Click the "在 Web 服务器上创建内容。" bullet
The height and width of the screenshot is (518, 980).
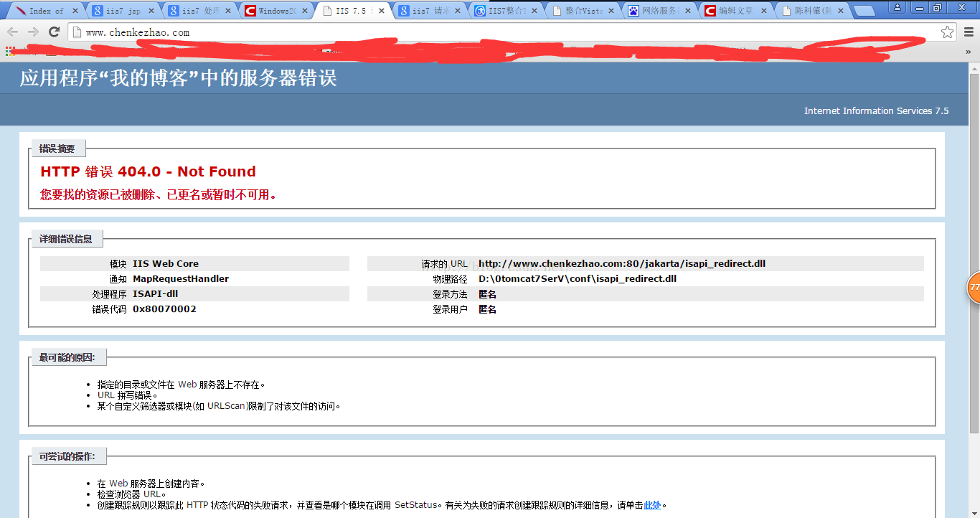151,484
